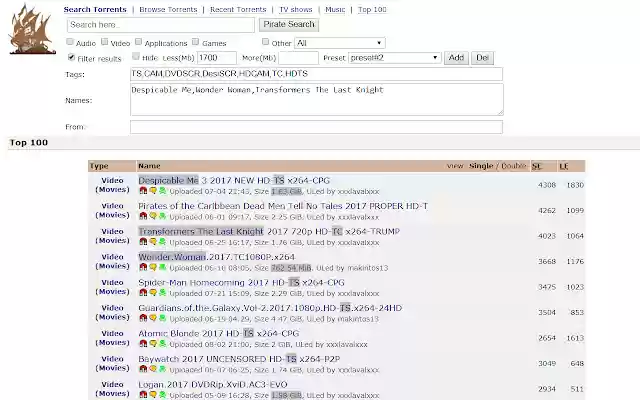
Task: Click magnet icon in Guardians of the Galaxy row
Action: [143, 318]
